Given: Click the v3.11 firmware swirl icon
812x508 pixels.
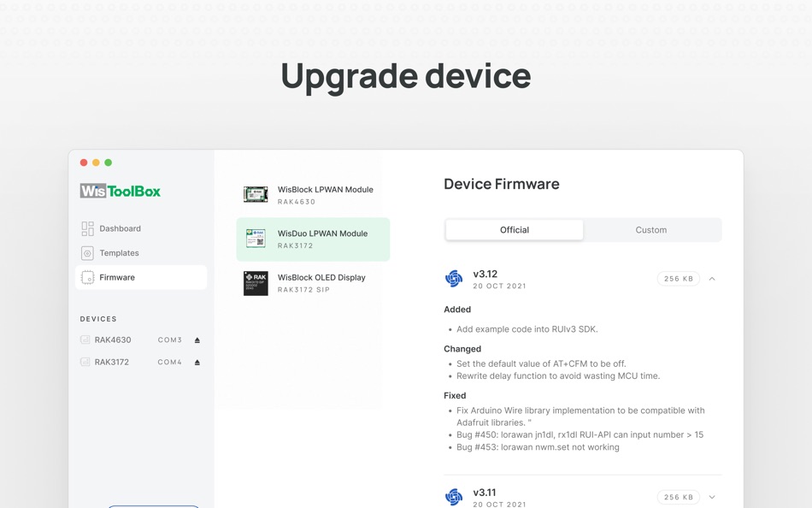Looking at the screenshot, I should click(x=454, y=497).
